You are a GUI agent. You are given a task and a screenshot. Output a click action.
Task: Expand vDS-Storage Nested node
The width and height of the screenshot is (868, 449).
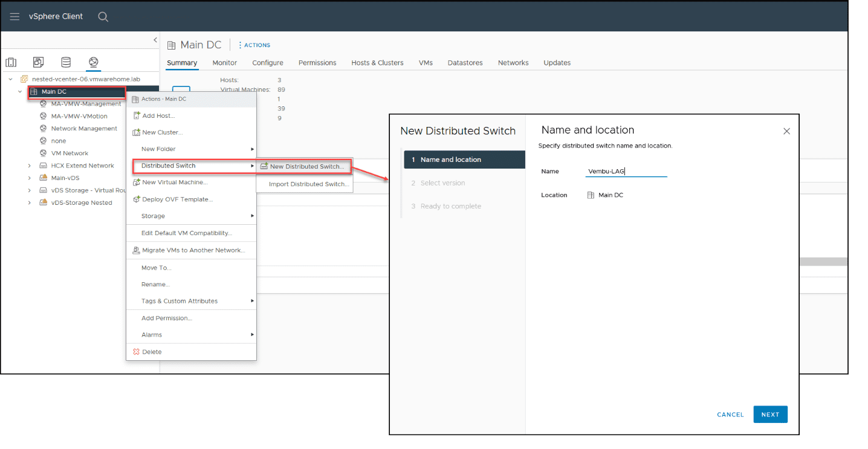tap(29, 203)
